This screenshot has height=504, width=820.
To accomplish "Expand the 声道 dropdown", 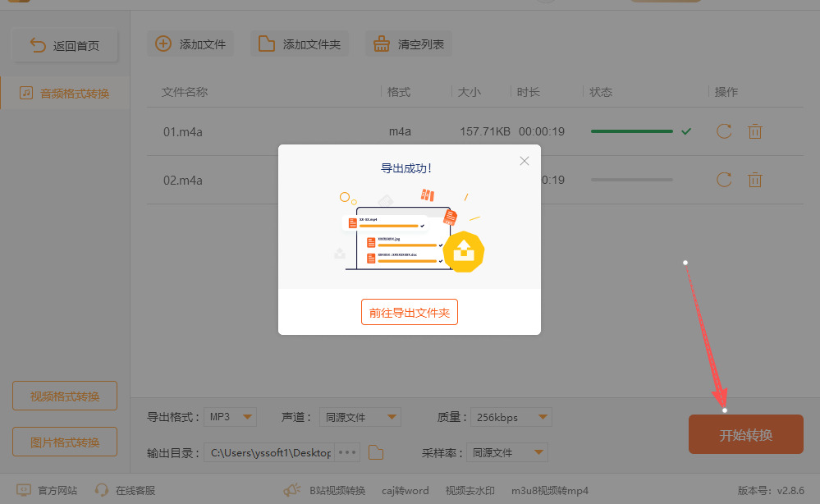I will click(360, 417).
